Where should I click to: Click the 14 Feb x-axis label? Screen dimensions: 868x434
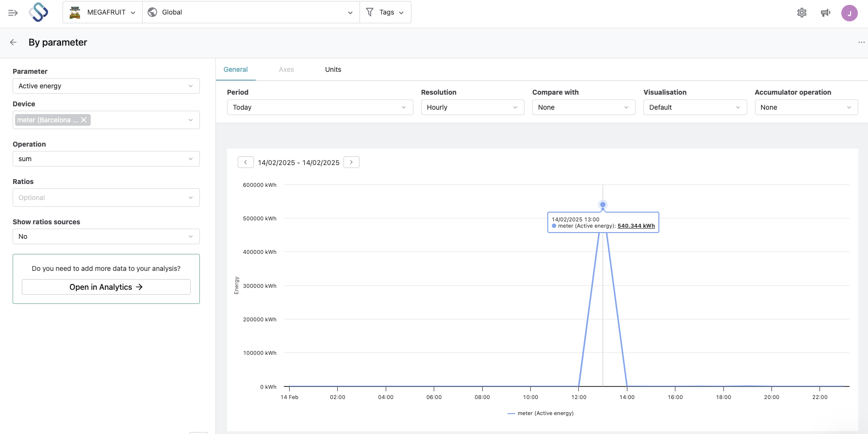coord(290,397)
